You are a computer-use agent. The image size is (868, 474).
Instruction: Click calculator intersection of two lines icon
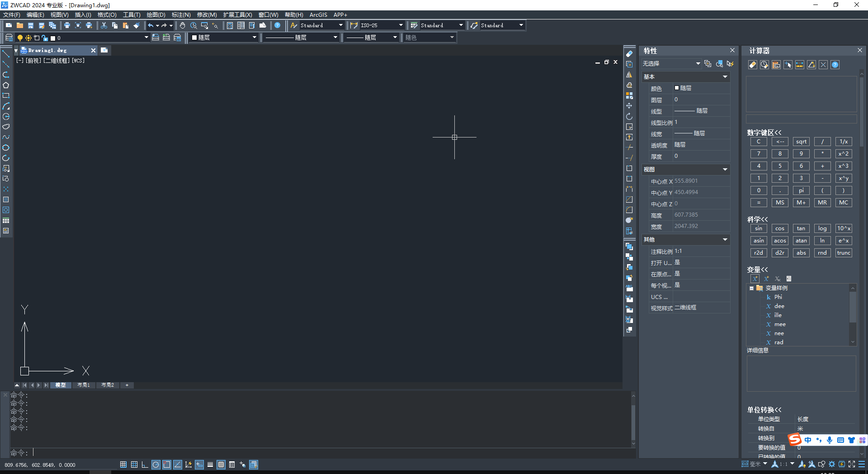823,65
